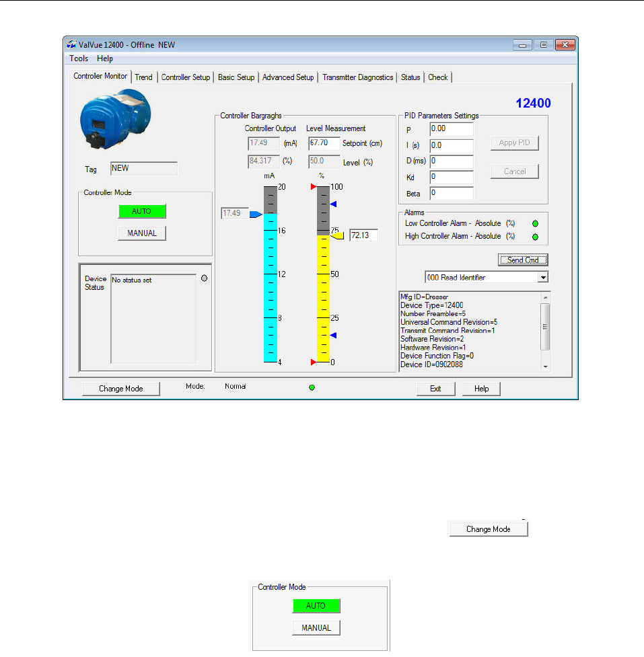
Task: Click the Controller Output percent field 84.317
Action: 264,161
